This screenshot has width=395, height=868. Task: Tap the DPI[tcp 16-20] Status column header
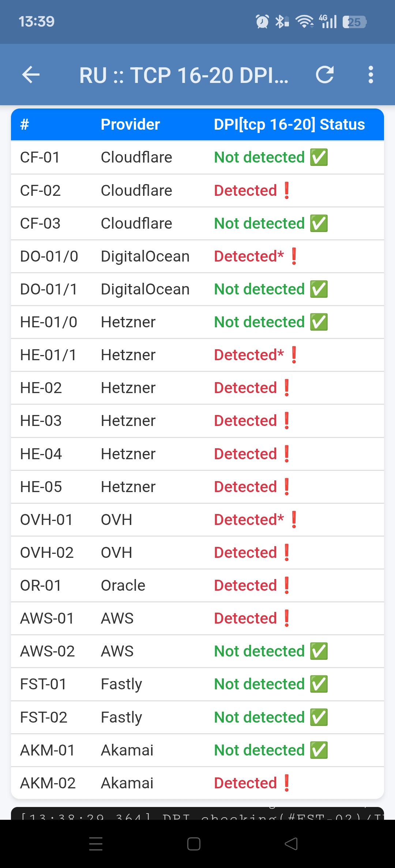pos(289,125)
